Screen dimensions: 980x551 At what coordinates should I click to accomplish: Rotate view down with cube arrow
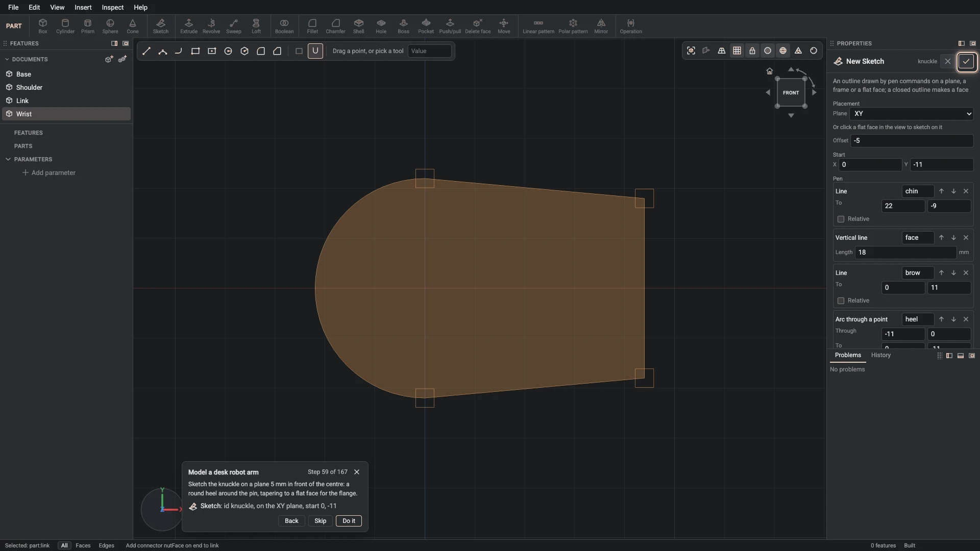point(791,116)
